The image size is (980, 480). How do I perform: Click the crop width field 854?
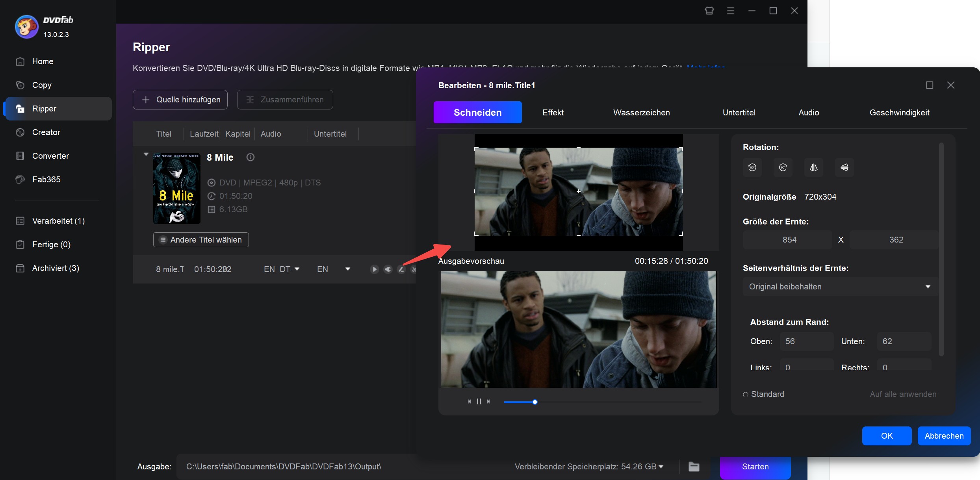tap(788, 240)
